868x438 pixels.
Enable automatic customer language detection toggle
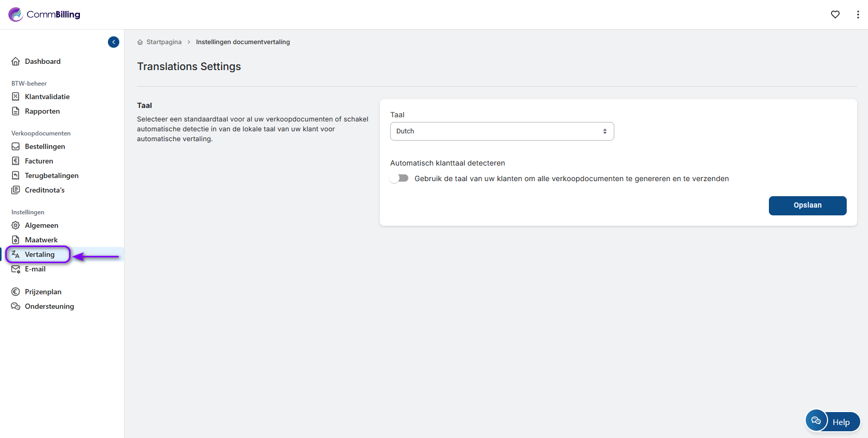[x=399, y=179]
